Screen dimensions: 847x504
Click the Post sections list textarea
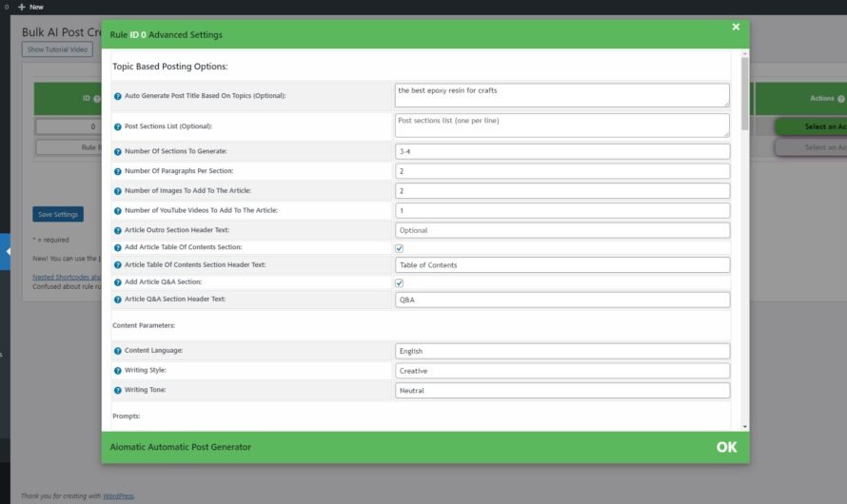(561, 126)
